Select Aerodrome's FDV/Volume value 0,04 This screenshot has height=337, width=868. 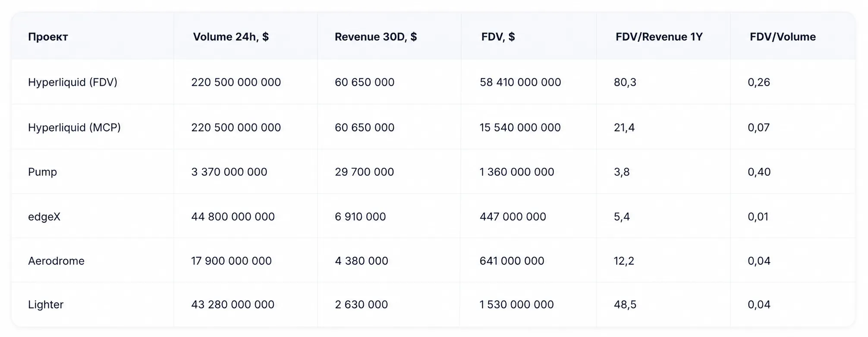coord(759,261)
